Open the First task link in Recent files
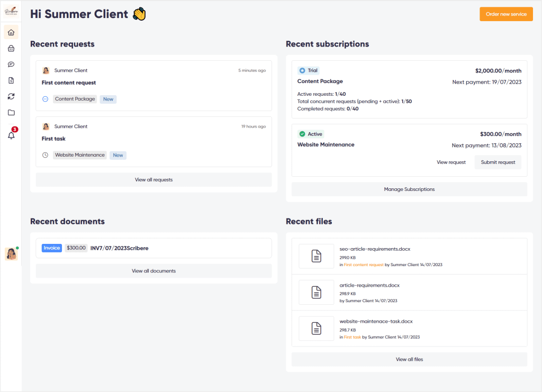The width and height of the screenshot is (542, 392). pos(352,337)
